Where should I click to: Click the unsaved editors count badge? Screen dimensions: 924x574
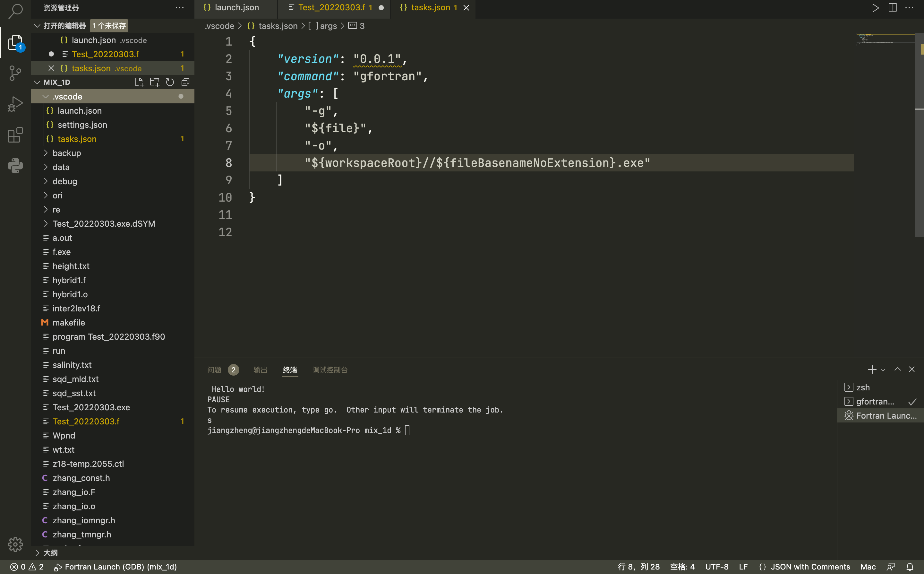109,26
